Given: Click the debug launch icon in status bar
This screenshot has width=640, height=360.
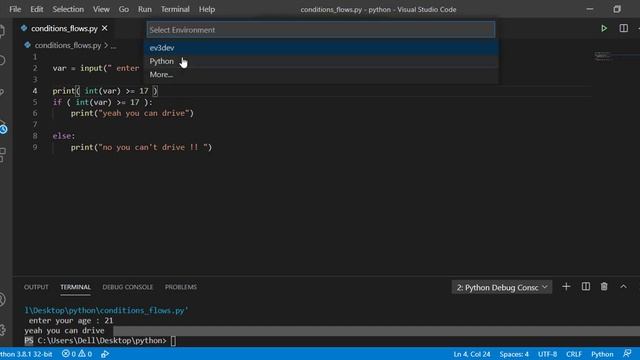Looking at the screenshot, I should 105,354.
